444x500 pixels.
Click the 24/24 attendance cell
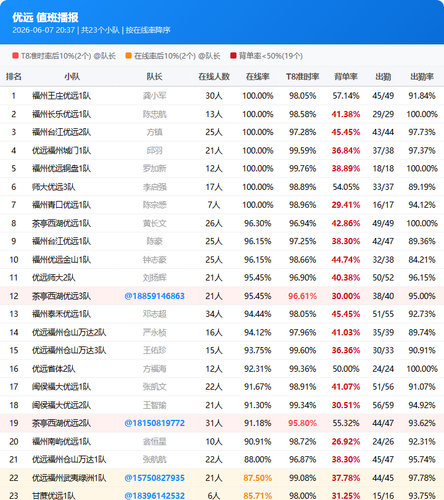coord(383,369)
